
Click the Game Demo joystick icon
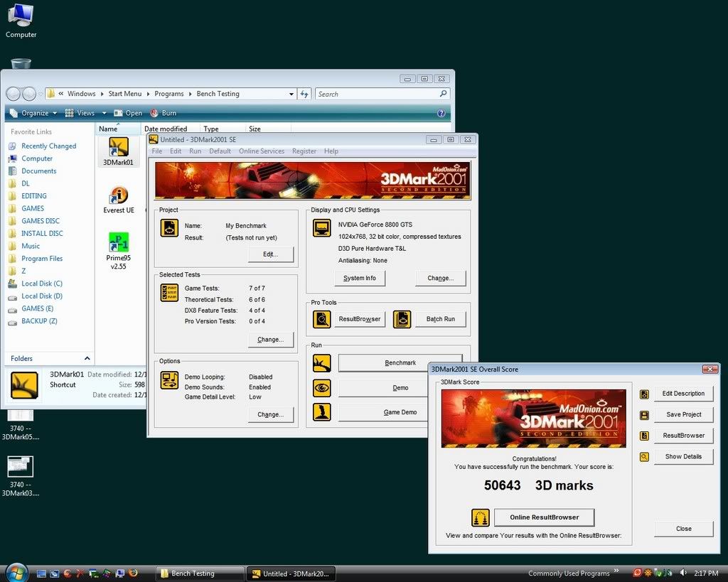(322, 411)
